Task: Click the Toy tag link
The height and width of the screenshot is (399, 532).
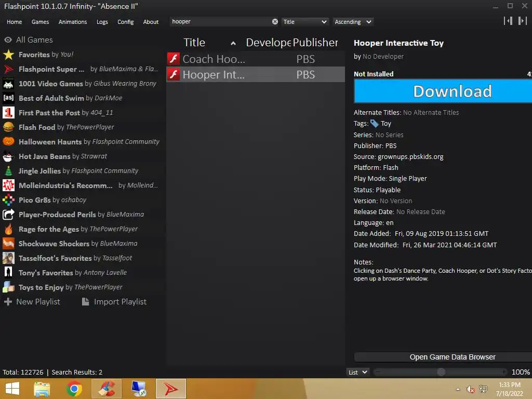Action: (x=386, y=124)
